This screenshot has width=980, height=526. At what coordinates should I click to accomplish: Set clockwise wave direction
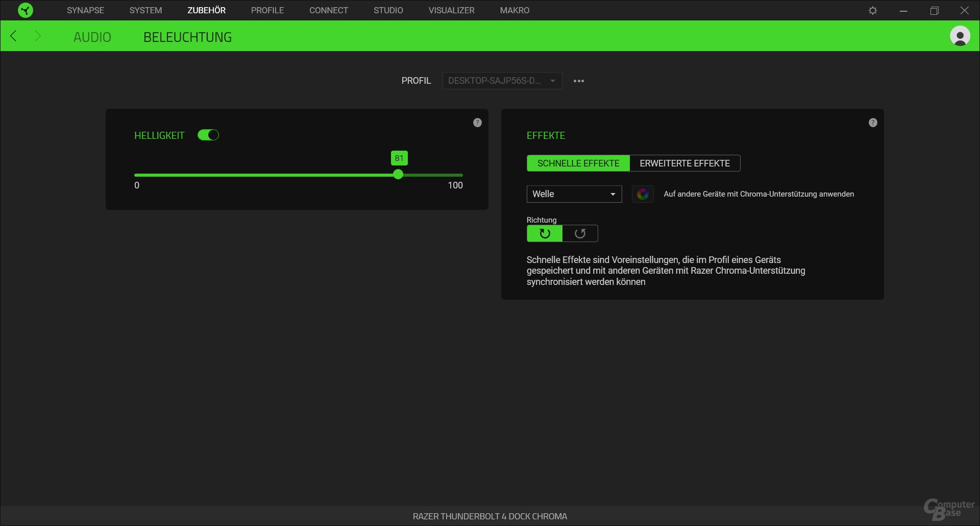pyautogui.click(x=545, y=233)
